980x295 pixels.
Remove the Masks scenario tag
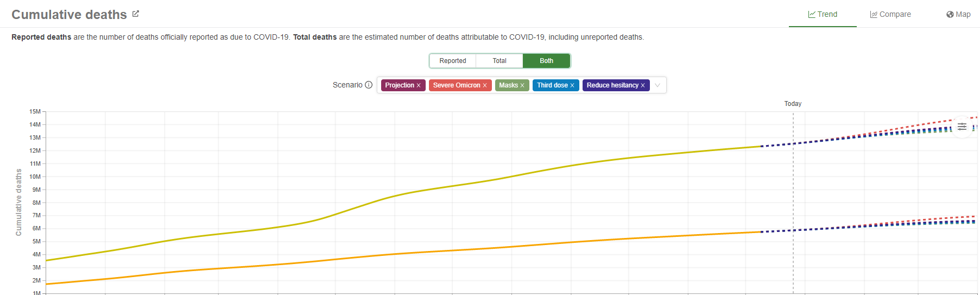tap(522, 85)
